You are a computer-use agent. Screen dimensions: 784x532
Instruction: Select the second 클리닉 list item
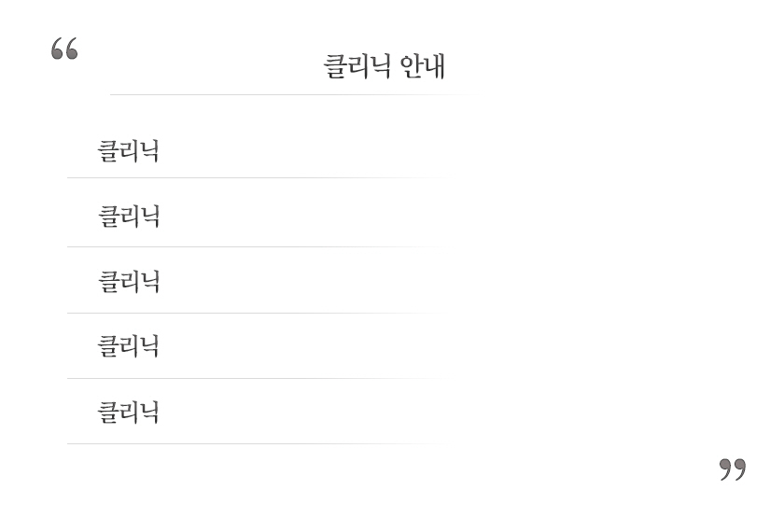(x=129, y=217)
